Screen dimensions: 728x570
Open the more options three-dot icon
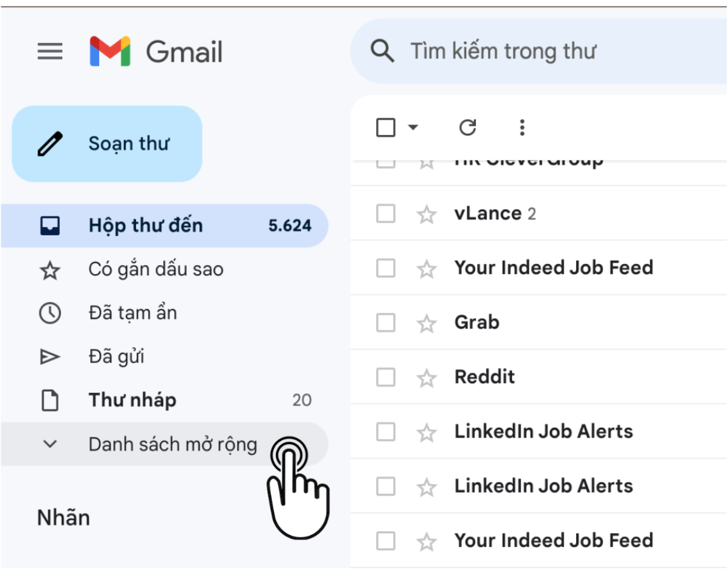pyautogui.click(x=521, y=127)
